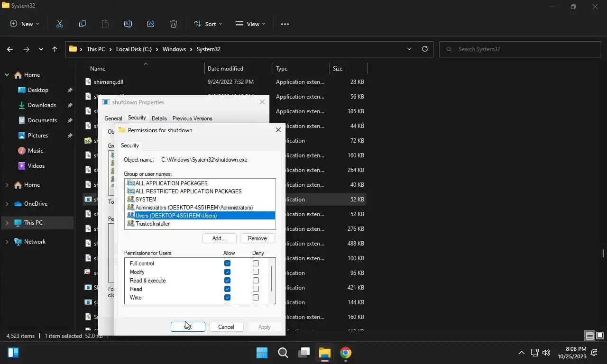The image size is (607, 364).
Task: Go back with the left arrow
Action: (x=10, y=49)
